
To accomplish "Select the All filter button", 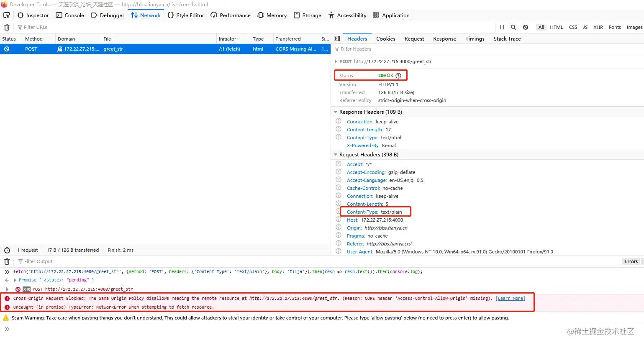I will point(541,27).
